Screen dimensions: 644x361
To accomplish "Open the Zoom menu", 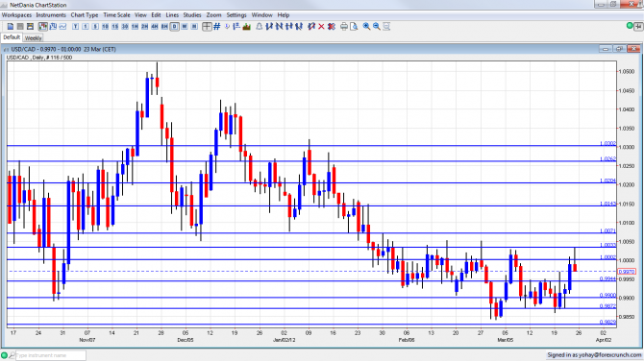I will (x=213, y=15).
